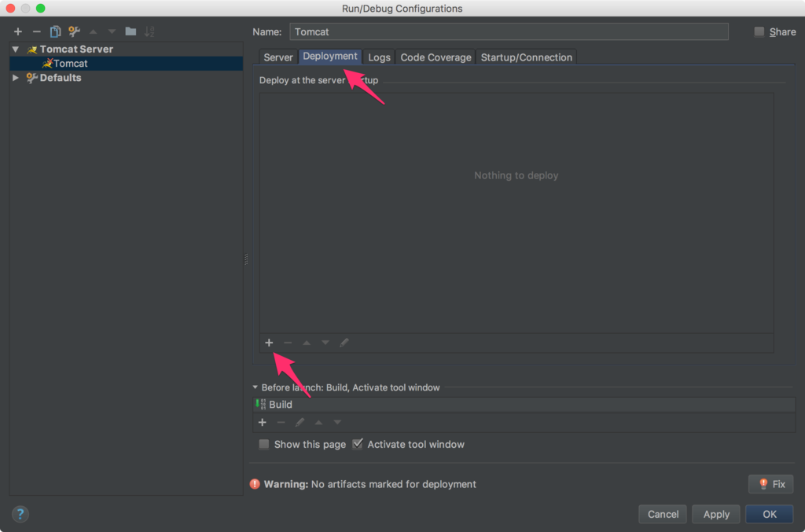The image size is (805, 532).
Task: Open the Code Coverage tab
Action: [x=436, y=57]
